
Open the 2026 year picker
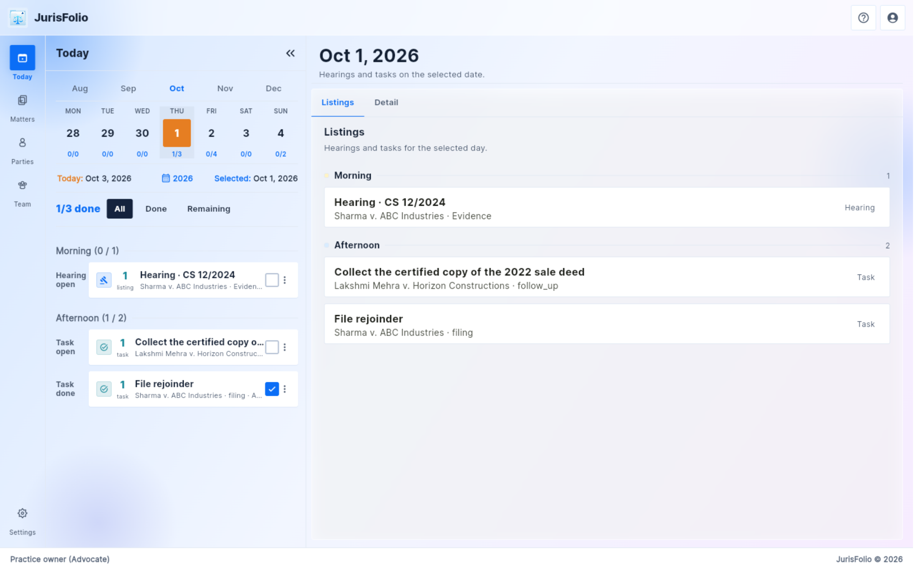[177, 178]
